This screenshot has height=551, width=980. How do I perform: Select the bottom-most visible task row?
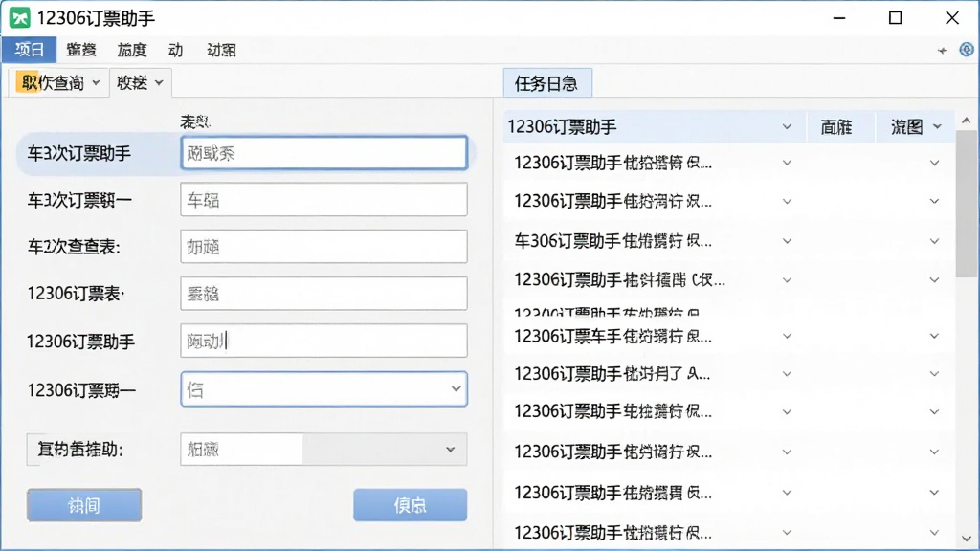728,533
